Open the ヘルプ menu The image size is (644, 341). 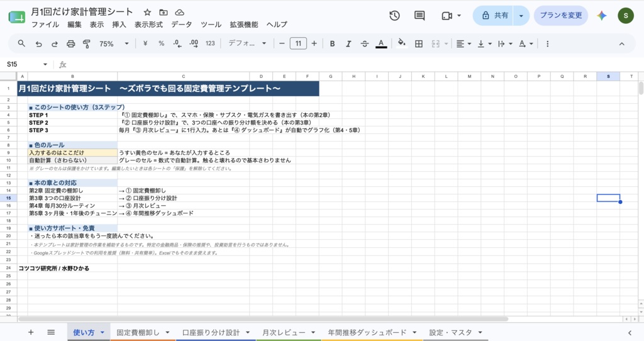point(277,25)
